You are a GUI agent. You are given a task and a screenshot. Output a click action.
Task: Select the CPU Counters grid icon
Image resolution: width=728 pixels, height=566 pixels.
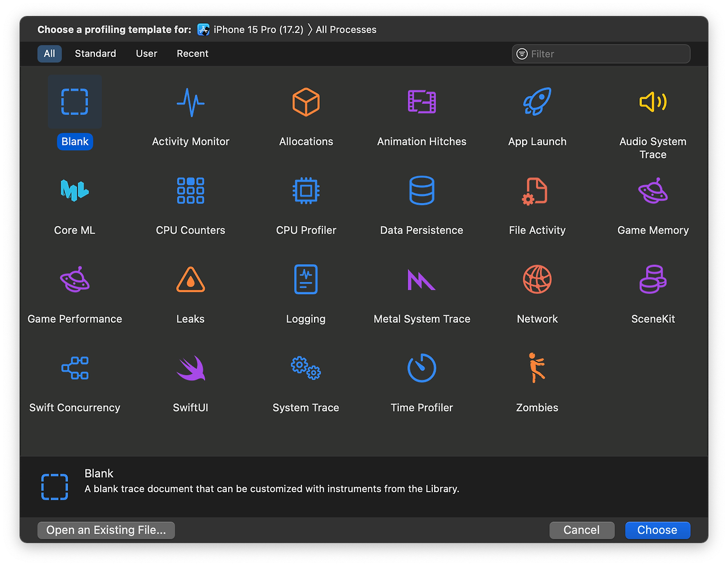click(191, 190)
